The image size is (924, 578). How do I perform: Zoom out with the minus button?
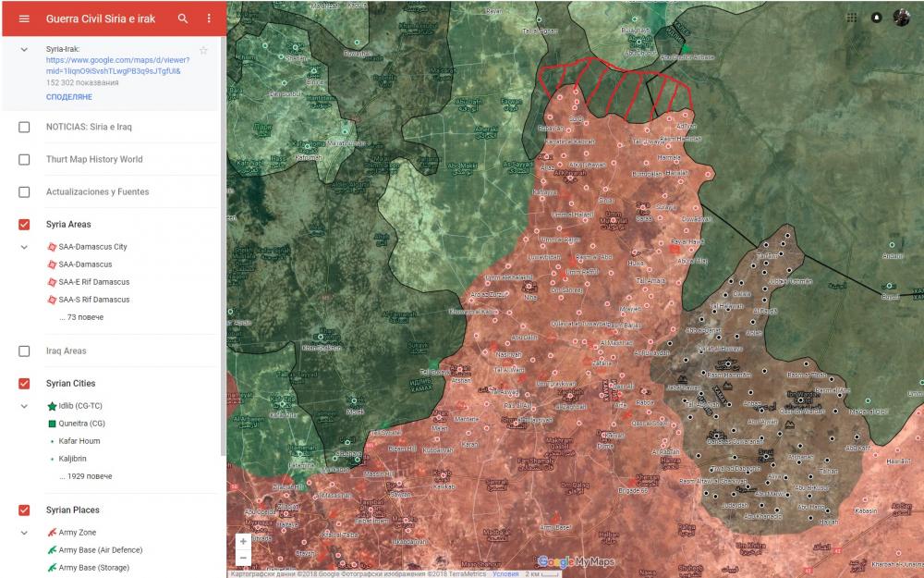(243, 558)
